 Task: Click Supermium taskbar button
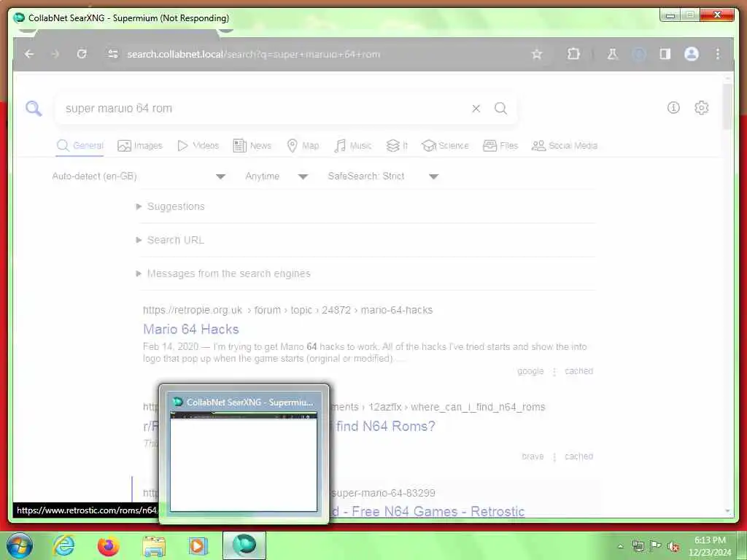(244, 545)
